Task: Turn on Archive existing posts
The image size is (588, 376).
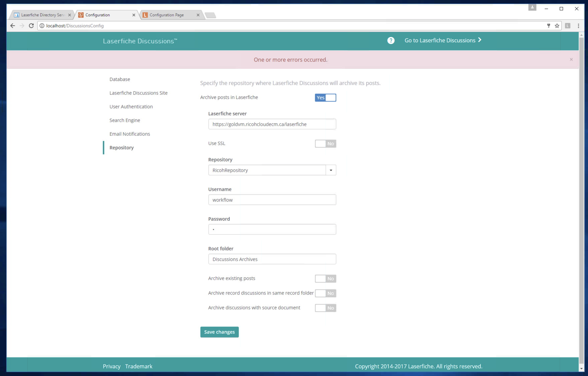Action: [x=325, y=278]
